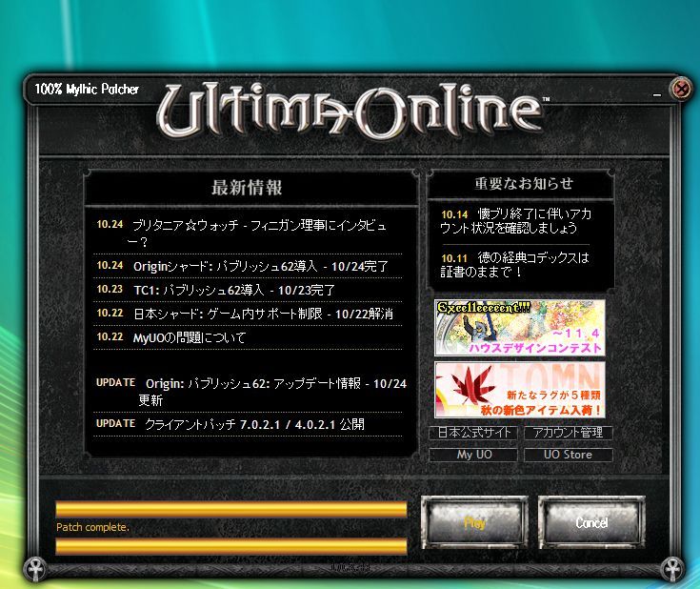Click the 10.11 date label
Image resolution: width=700 pixels, height=589 pixels.
454,258
